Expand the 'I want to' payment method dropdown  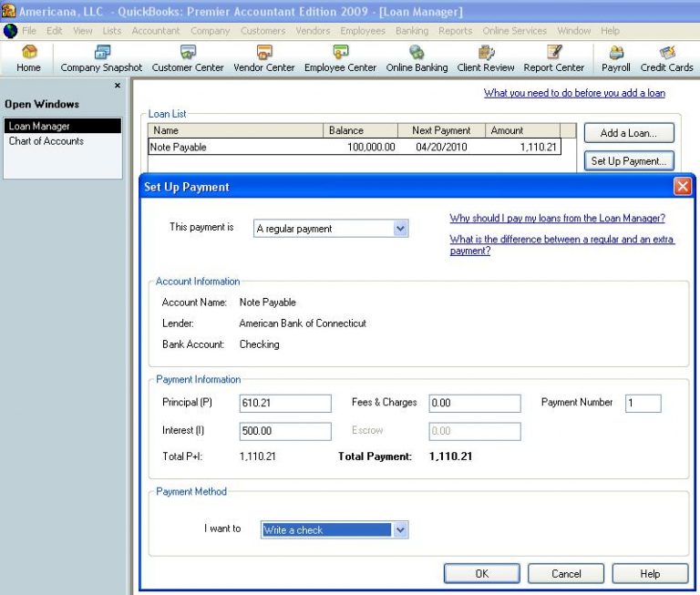400,529
